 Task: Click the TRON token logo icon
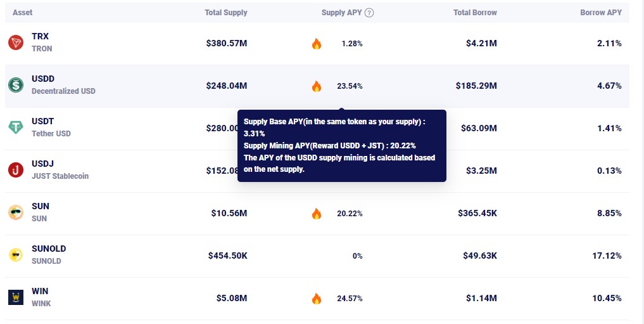click(x=16, y=42)
